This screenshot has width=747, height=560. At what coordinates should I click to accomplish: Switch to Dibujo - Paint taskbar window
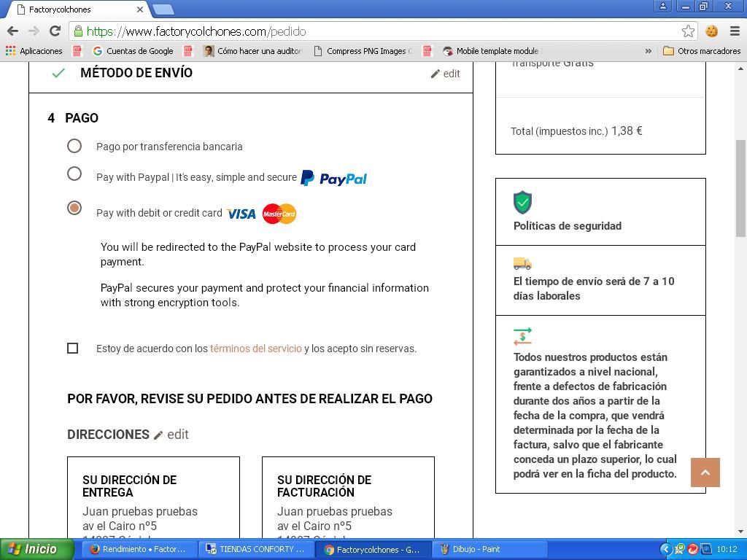tap(491, 550)
